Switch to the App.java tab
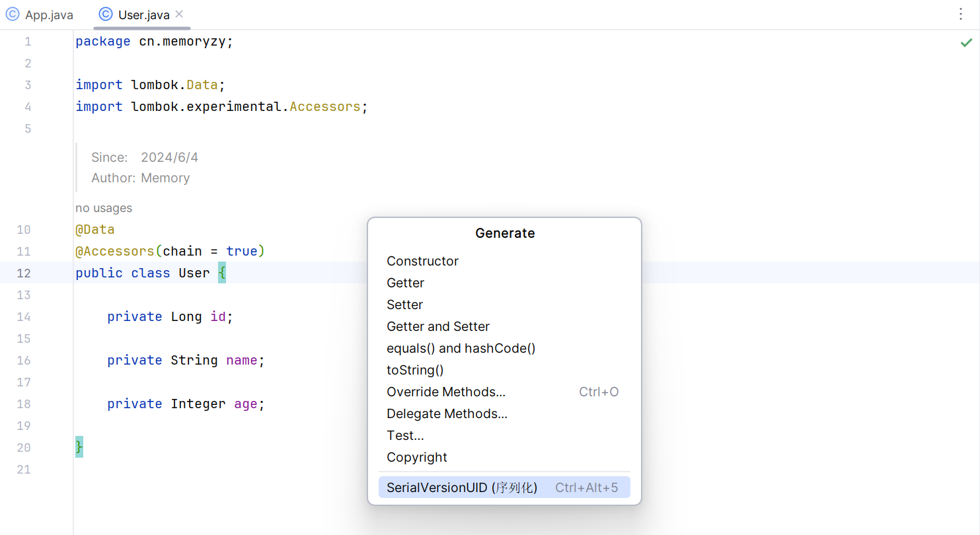This screenshot has width=980, height=535. 48,15
